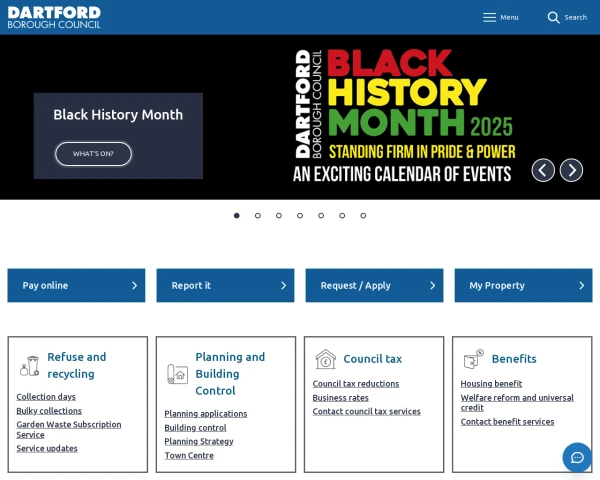Click the chevron on Report it
This screenshot has width=600, height=480.
coord(284,286)
